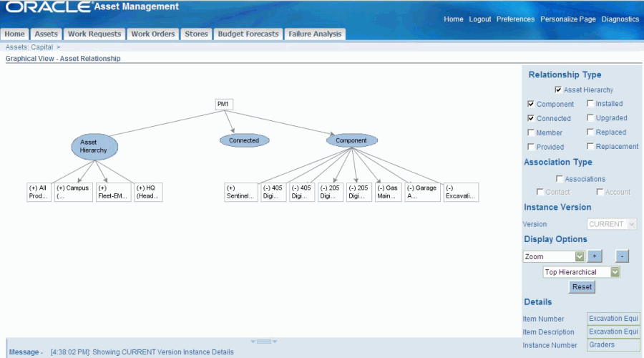The height and width of the screenshot is (358, 644).
Task: Click the Item Description field
Action: (613, 332)
